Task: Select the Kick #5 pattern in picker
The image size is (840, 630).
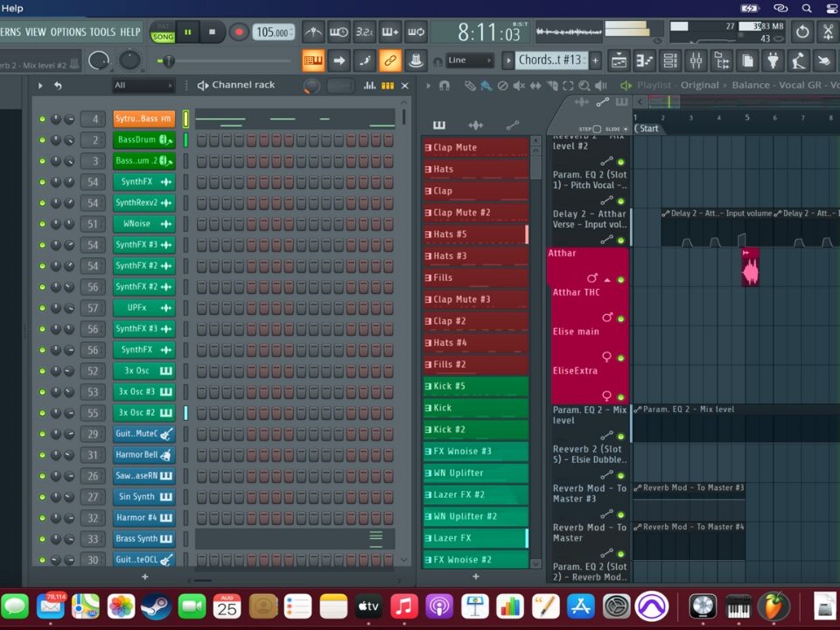Action: [475, 386]
